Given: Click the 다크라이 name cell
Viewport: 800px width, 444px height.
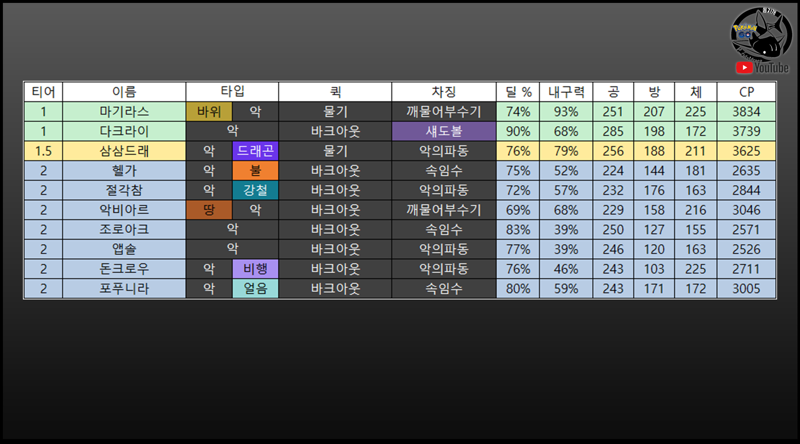Looking at the screenshot, I should click(x=124, y=131).
